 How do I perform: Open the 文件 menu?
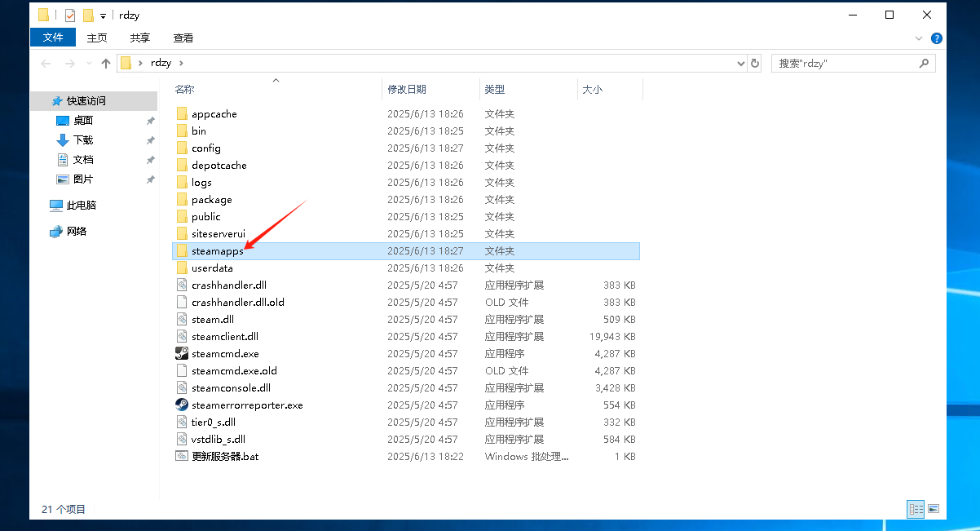53,38
